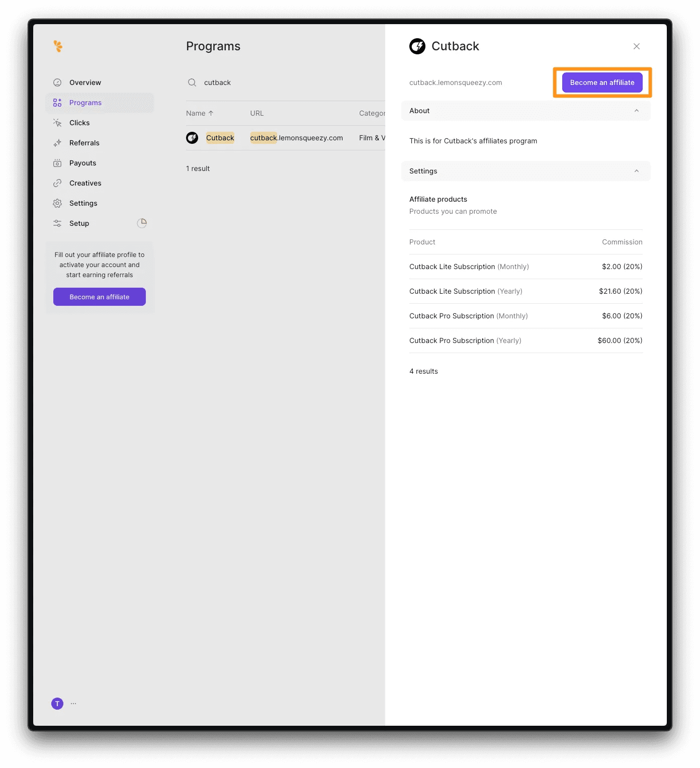Click the 4 results text
Image resolution: width=700 pixels, height=768 pixels.
tap(423, 371)
